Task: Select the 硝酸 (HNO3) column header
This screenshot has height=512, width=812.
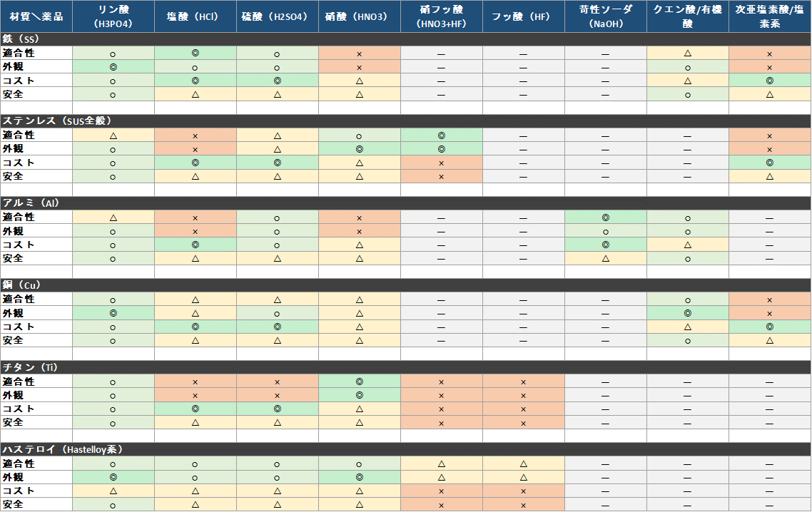Action: [359, 16]
